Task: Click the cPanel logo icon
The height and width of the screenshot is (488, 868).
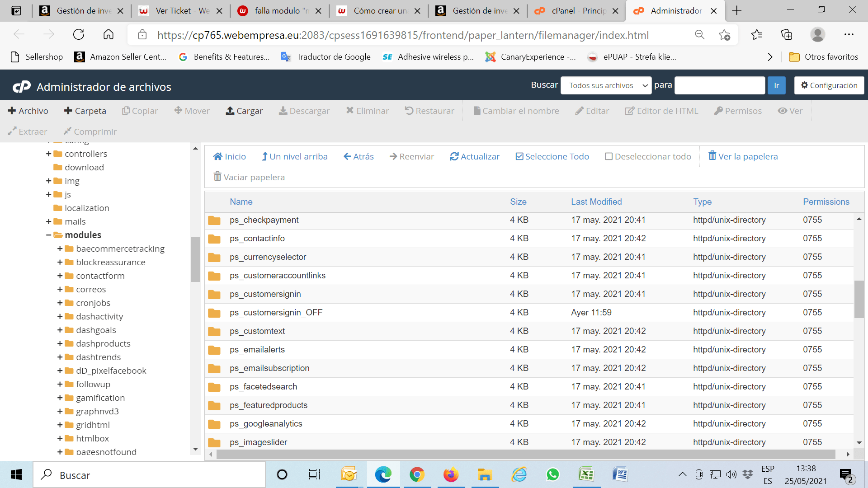Action: point(21,87)
